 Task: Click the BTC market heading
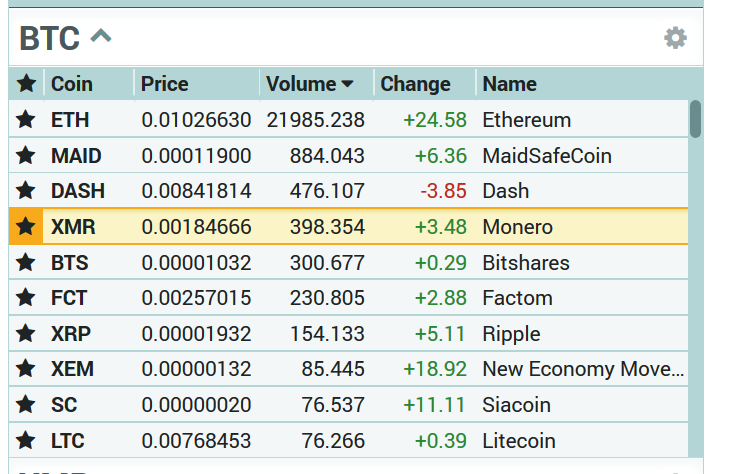click(49, 38)
